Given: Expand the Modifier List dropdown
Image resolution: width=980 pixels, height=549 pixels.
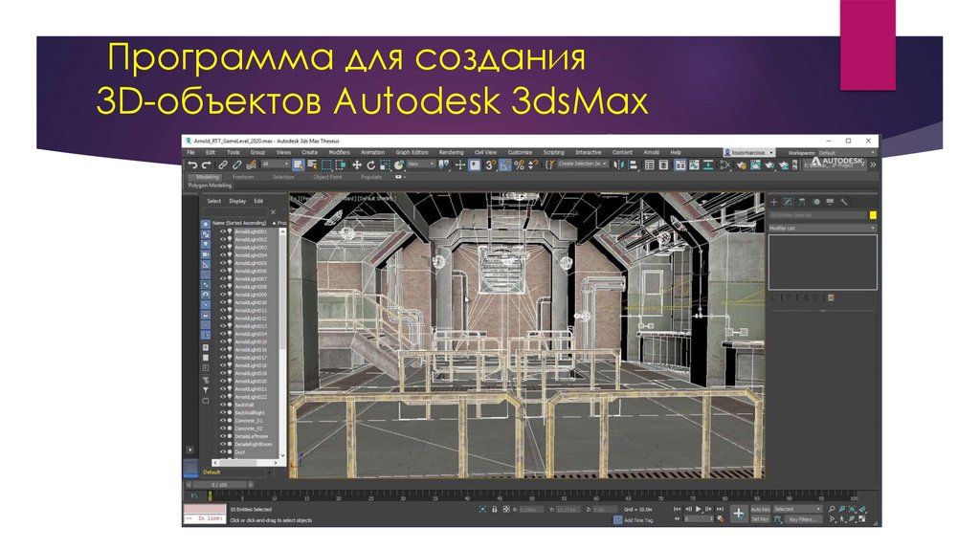Looking at the screenshot, I should [x=823, y=228].
